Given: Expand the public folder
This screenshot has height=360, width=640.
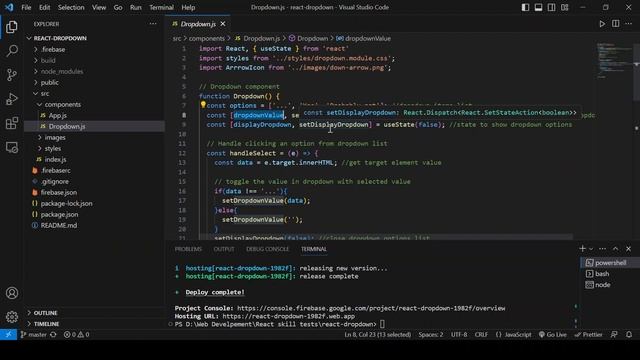Looking at the screenshot, I should (49, 82).
